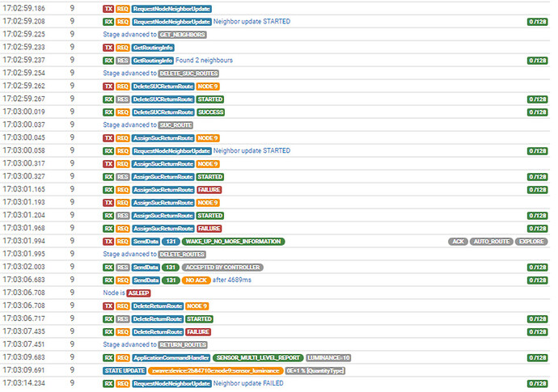The width and height of the screenshot is (558, 392).
Task: Click the LUMINANCE:10 value badge
Action: (328, 358)
